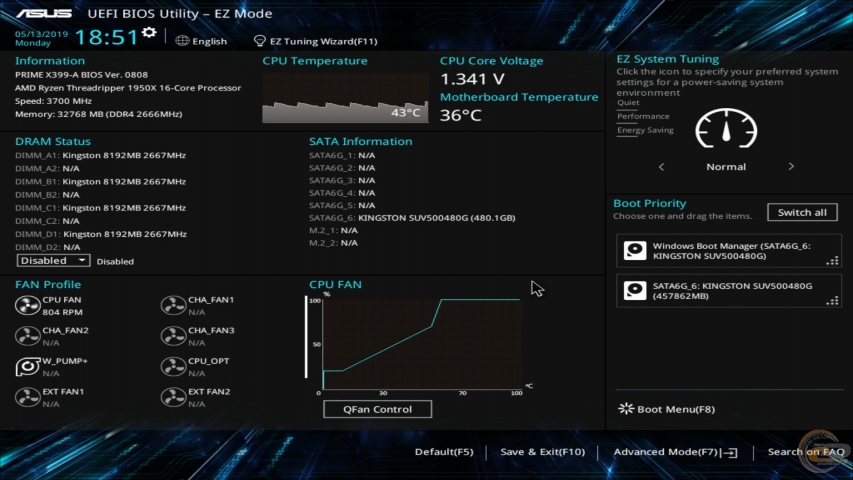Select SATA6G_6 KINGSTON 457862MB boot entry
This screenshot has height=480, width=853.
pyautogui.click(x=729, y=291)
